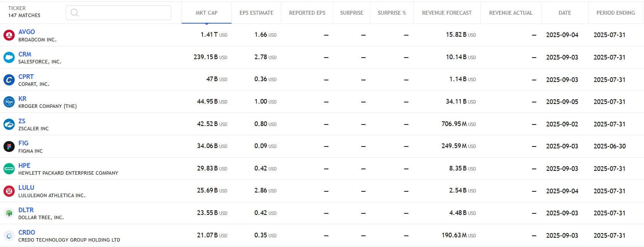Viewport: 644px width, 247px height.
Task: Open the DLTR ticker link
Action: click(26, 210)
